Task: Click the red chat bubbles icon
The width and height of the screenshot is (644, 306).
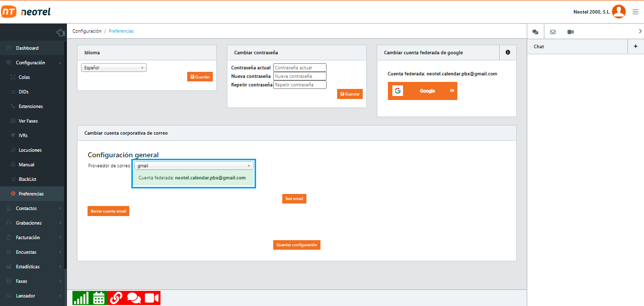Action: coord(134,298)
